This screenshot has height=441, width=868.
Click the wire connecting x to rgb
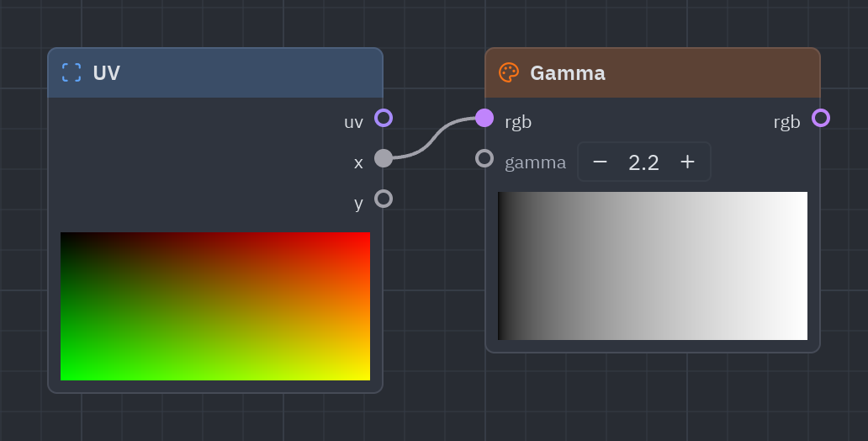click(434, 138)
